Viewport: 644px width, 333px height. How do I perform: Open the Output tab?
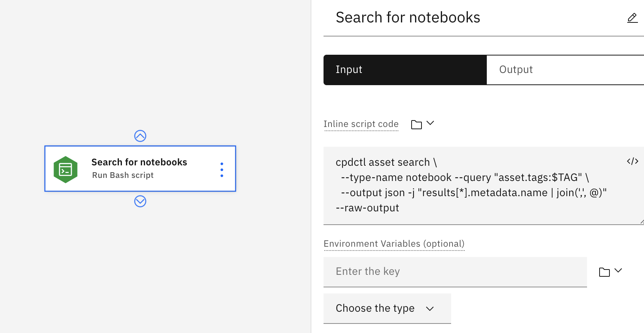click(x=565, y=70)
